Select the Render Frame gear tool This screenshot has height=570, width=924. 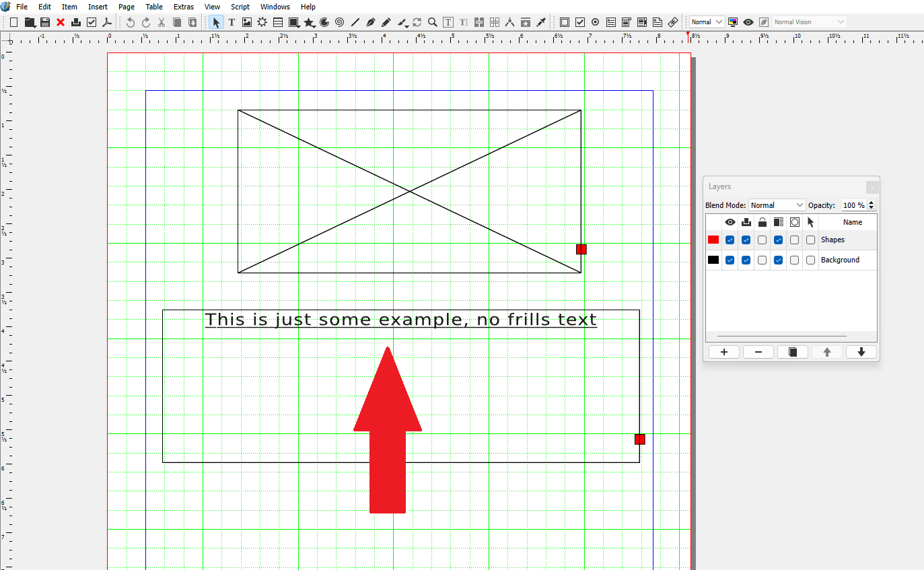point(262,22)
